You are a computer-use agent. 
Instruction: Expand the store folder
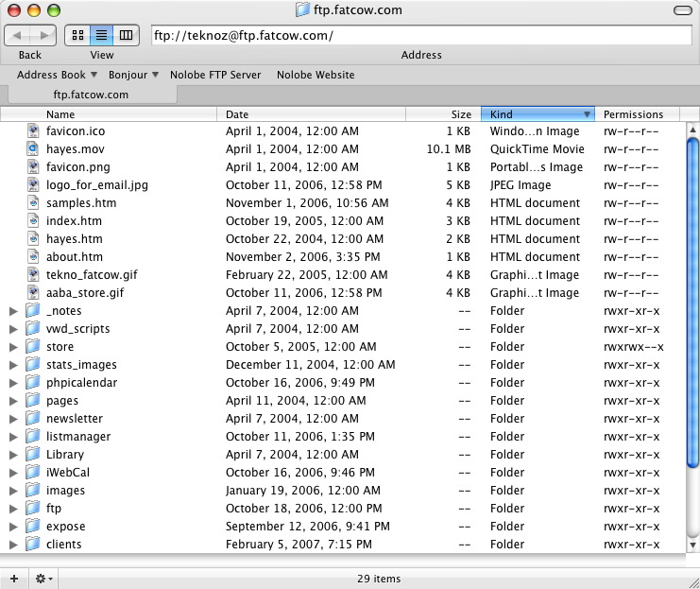tap(13, 347)
